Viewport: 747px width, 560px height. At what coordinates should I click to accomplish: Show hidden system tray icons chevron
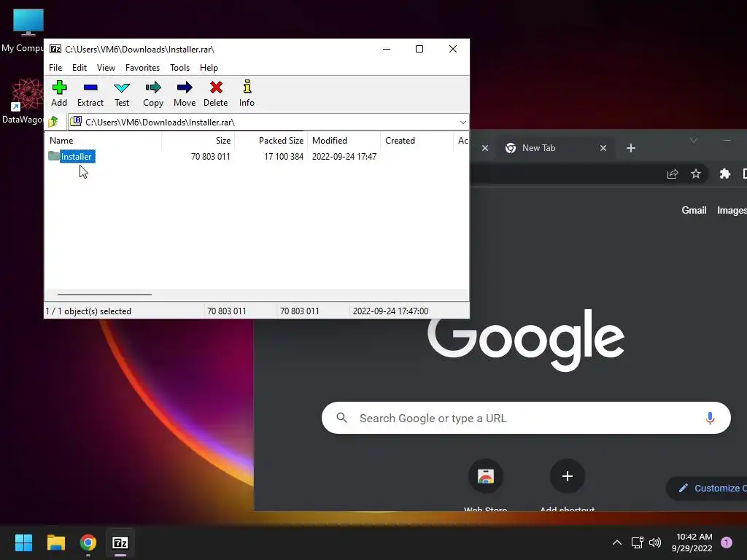pos(617,542)
